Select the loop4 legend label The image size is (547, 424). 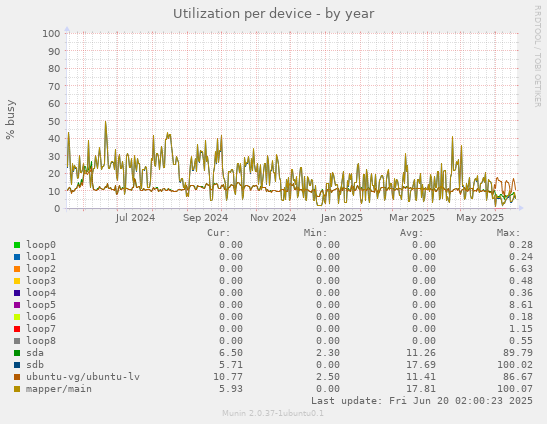(x=41, y=293)
